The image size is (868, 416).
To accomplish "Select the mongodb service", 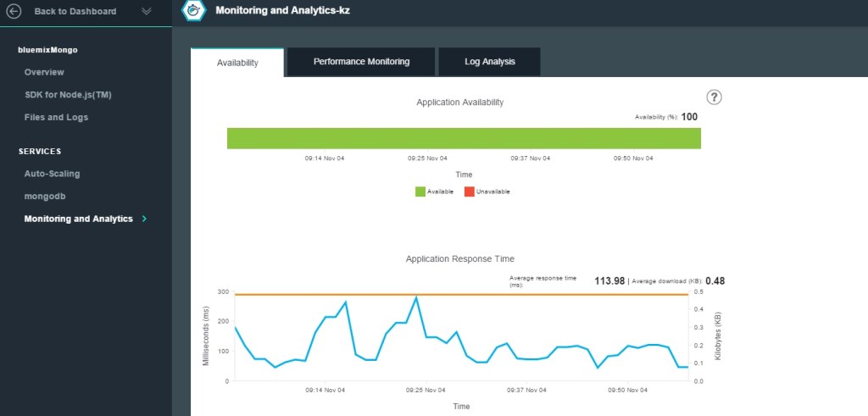I will coord(45,196).
